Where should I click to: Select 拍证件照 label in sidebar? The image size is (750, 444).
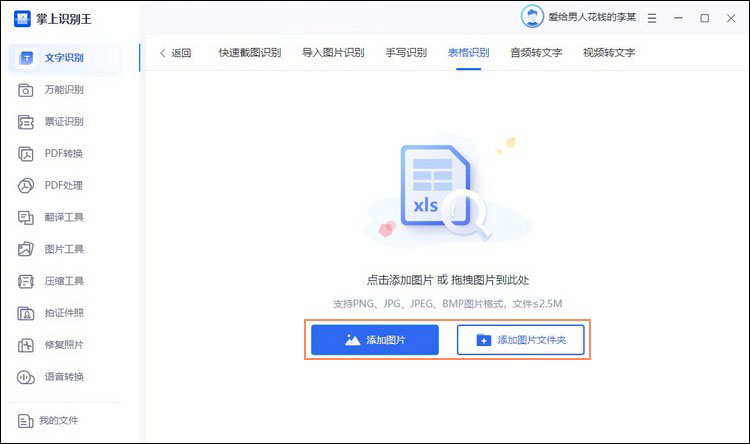pos(64,313)
